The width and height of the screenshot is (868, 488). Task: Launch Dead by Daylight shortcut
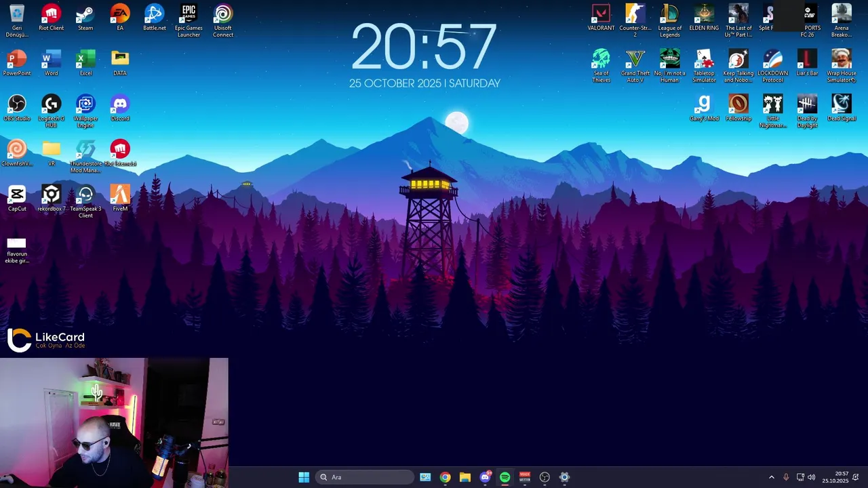pyautogui.click(x=807, y=111)
